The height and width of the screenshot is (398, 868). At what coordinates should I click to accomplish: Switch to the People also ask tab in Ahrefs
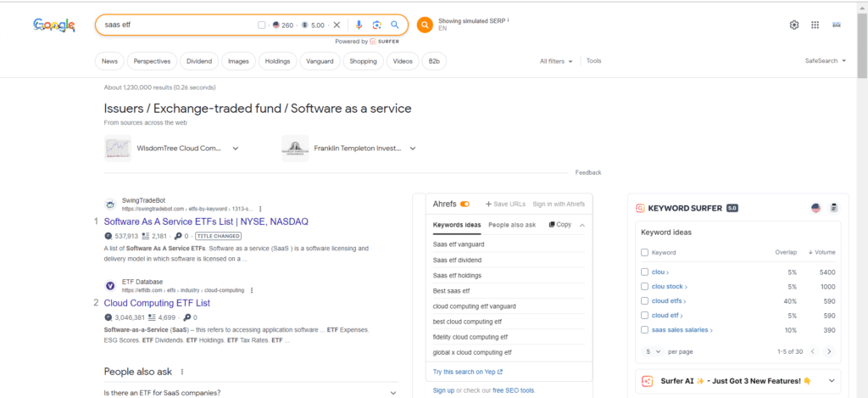click(512, 225)
